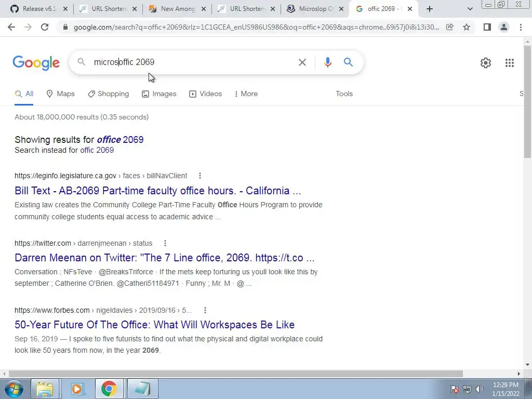Open options for forbes.com result
The image size is (532, 399).
(x=205, y=310)
